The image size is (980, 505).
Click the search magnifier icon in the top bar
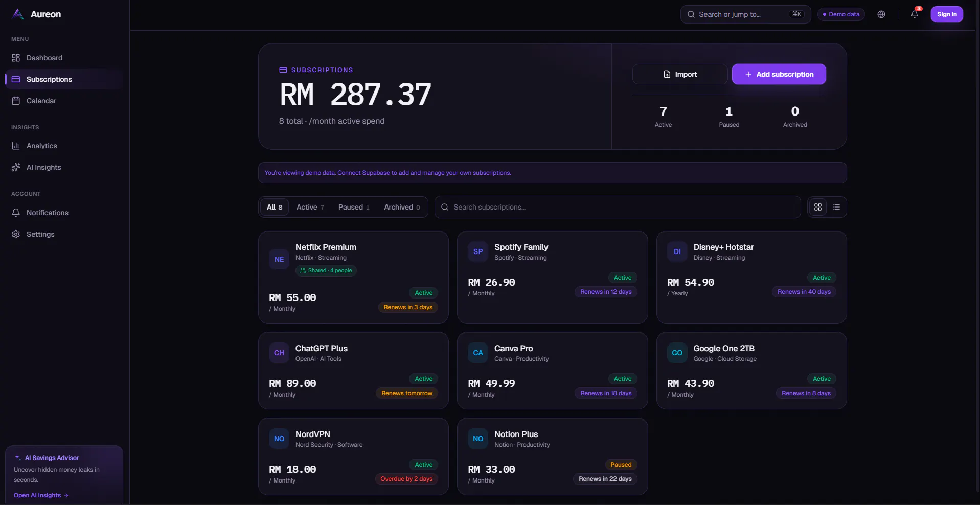(691, 14)
